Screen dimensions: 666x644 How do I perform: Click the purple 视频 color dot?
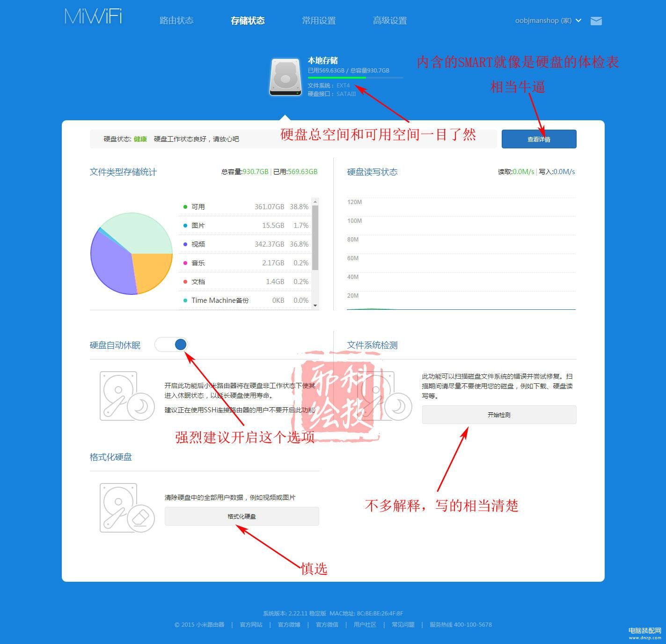pyautogui.click(x=185, y=244)
